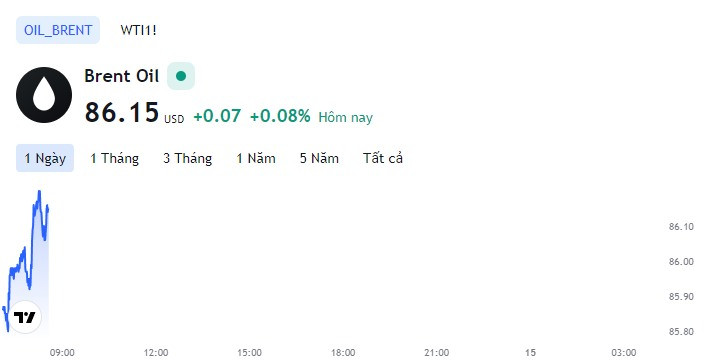This screenshot has width=705, height=363.
Task: Select the 3 Tháng time range
Action: 187,158
